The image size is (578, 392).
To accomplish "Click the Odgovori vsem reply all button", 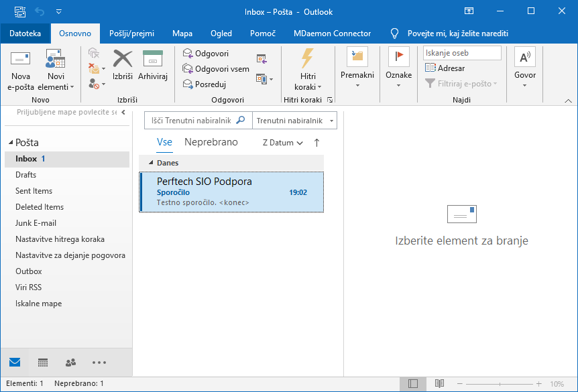I will pyautogui.click(x=216, y=69).
